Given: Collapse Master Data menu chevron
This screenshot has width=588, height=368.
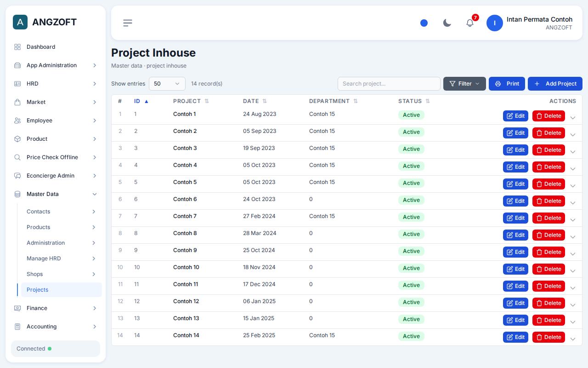Looking at the screenshot, I should [x=95, y=194].
